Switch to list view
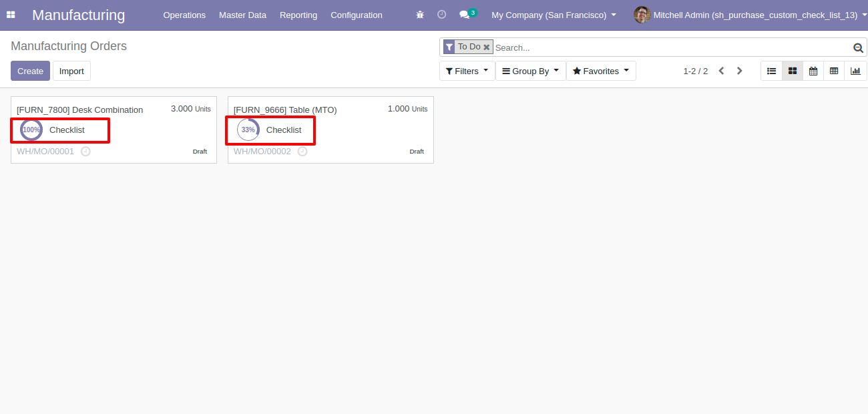Image resolution: width=868 pixels, height=414 pixels. click(x=771, y=71)
